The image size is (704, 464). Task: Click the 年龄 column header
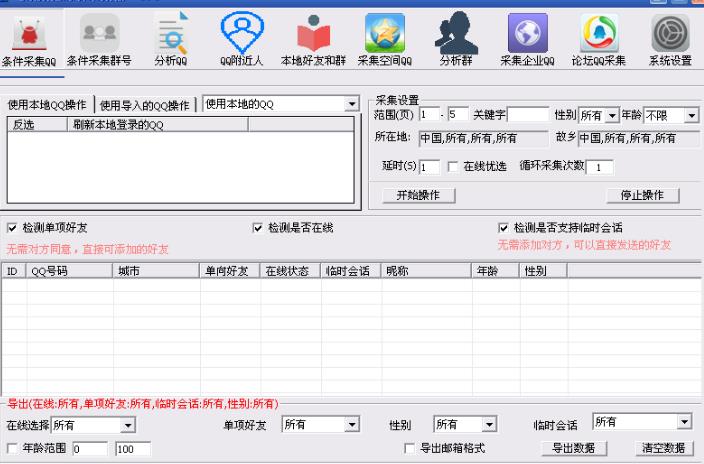(496, 271)
